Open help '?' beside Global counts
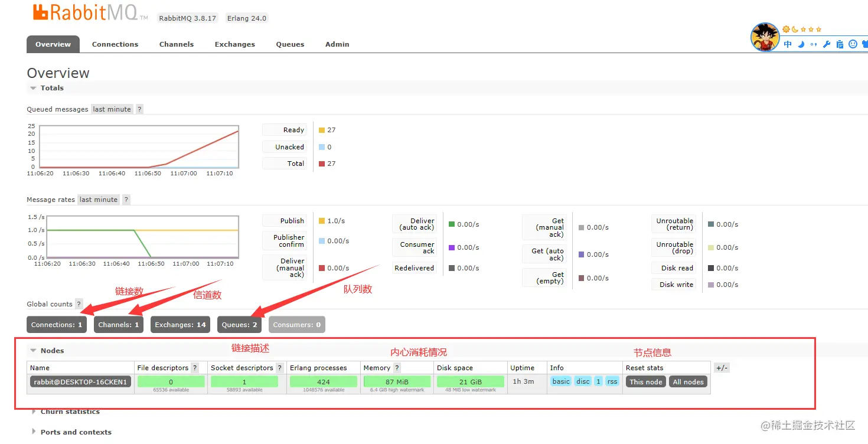 point(79,304)
